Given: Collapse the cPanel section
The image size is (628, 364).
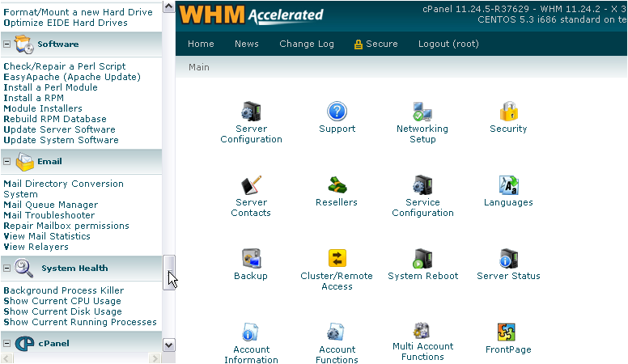Looking at the screenshot, I should 6,343.
